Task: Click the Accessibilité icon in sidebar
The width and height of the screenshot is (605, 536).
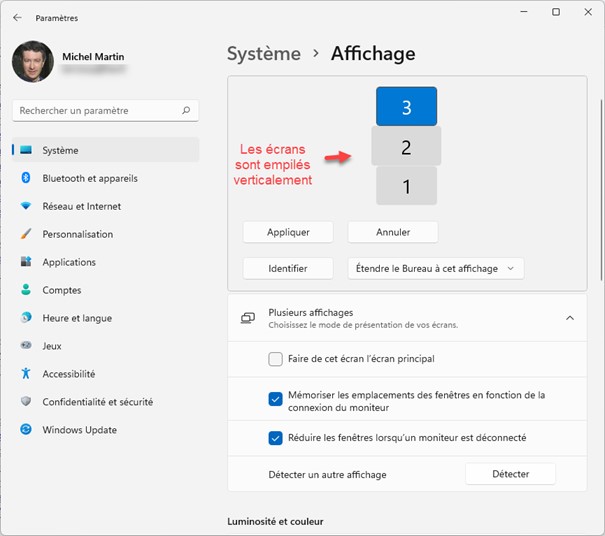Action: (26, 374)
